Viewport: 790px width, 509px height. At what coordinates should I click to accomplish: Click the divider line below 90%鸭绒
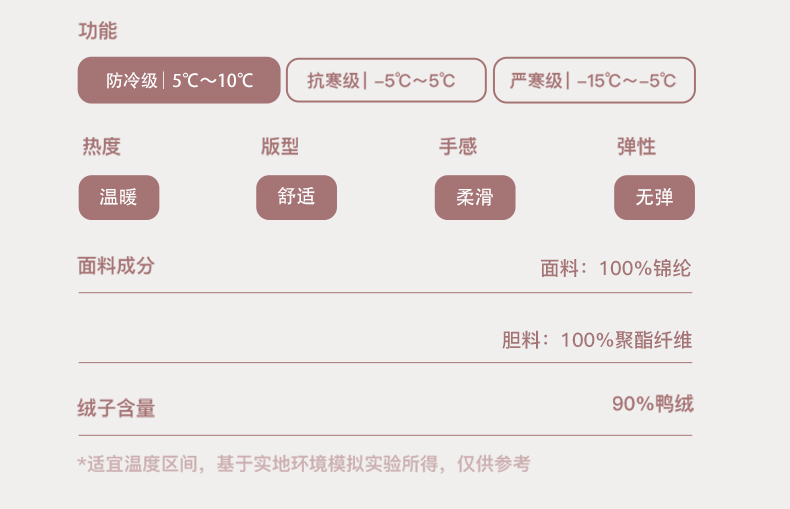[385, 435]
